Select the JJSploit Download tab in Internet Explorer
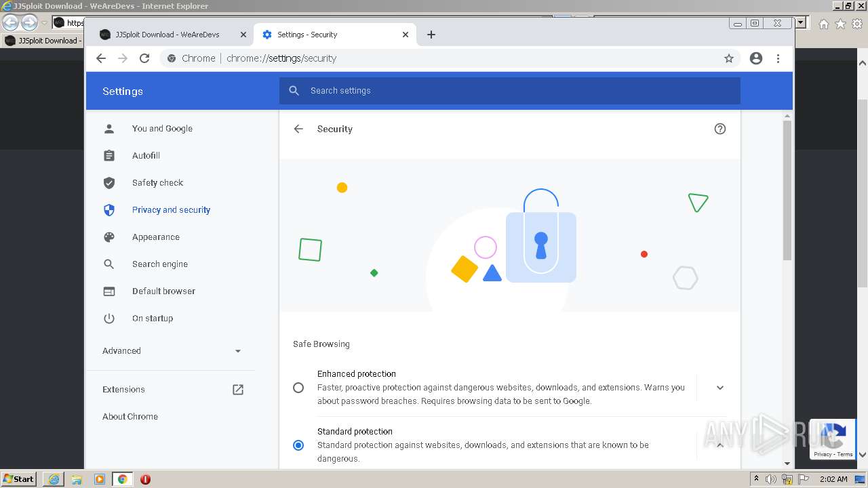This screenshot has height=488, width=868. click(x=42, y=41)
